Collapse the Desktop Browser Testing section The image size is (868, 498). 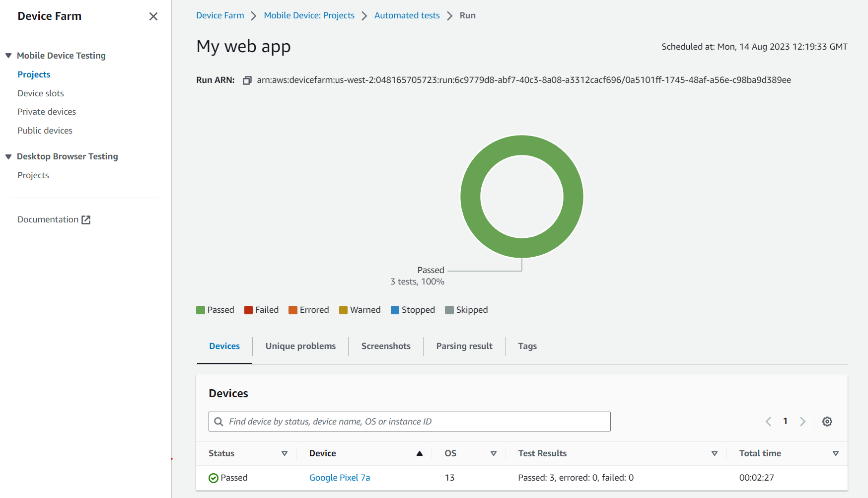click(x=8, y=156)
